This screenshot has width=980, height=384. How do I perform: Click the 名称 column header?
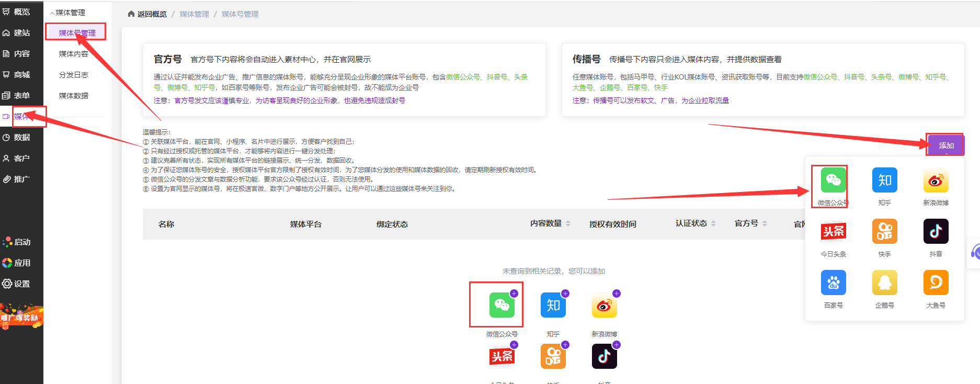[x=166, y=224]
